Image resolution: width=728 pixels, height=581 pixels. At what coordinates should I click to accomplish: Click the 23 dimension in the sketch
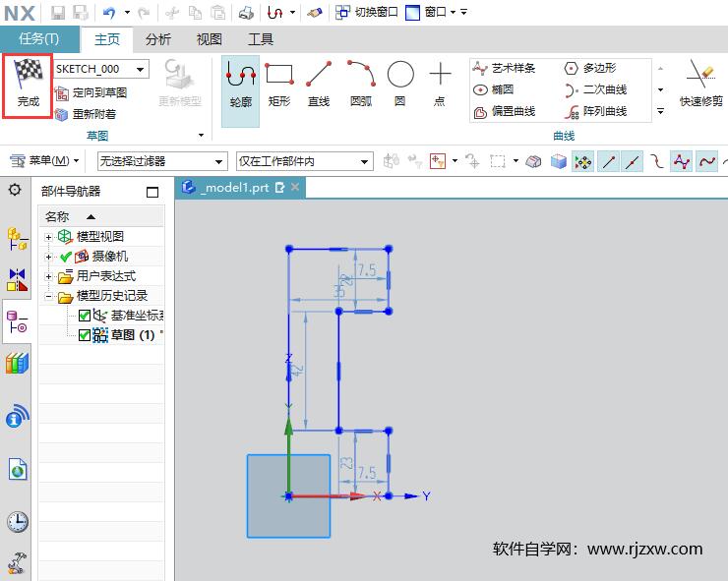pos(347,463)
